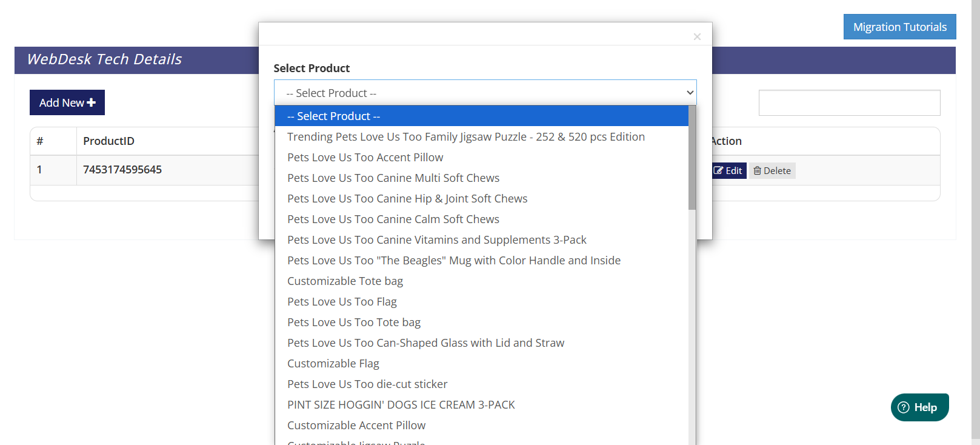Click the Select Product label
This screenshot has height=445, width=980.
(x=312, y=68)
